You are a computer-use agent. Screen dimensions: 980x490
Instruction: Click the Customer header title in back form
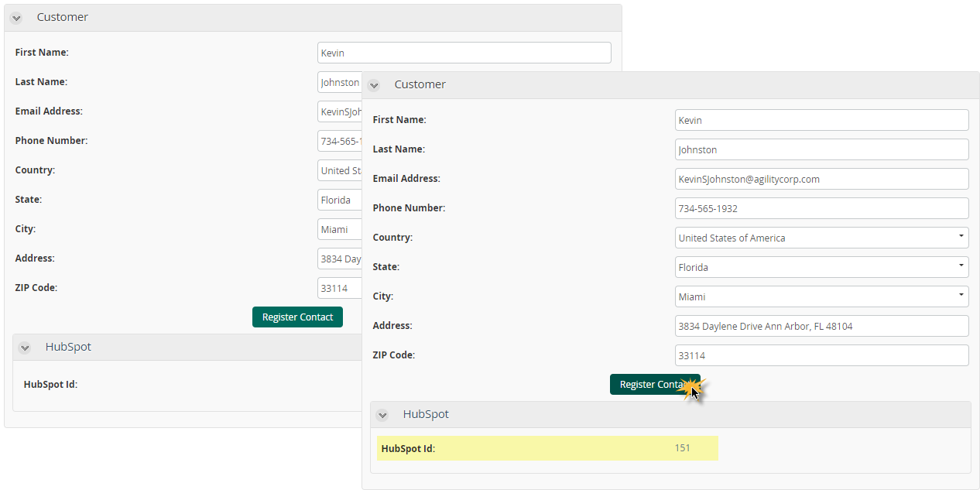point(63,17)
